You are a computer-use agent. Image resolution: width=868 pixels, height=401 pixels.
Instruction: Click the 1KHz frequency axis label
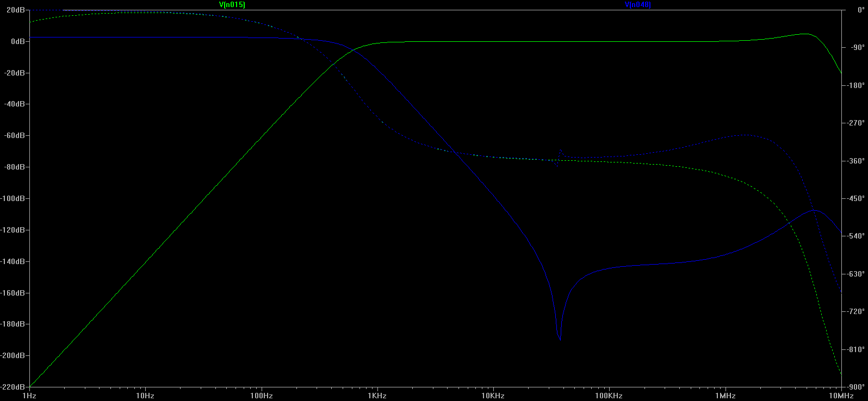coord(377,396)
